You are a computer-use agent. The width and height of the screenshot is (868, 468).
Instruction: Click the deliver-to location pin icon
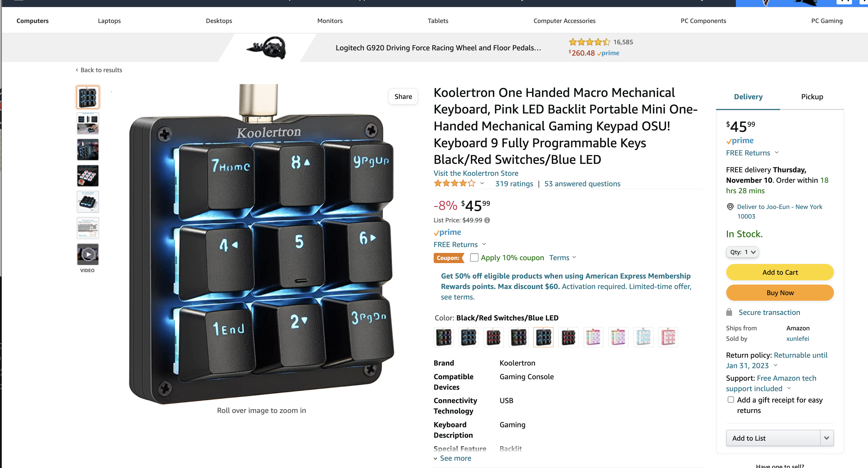tap(730, 207)
